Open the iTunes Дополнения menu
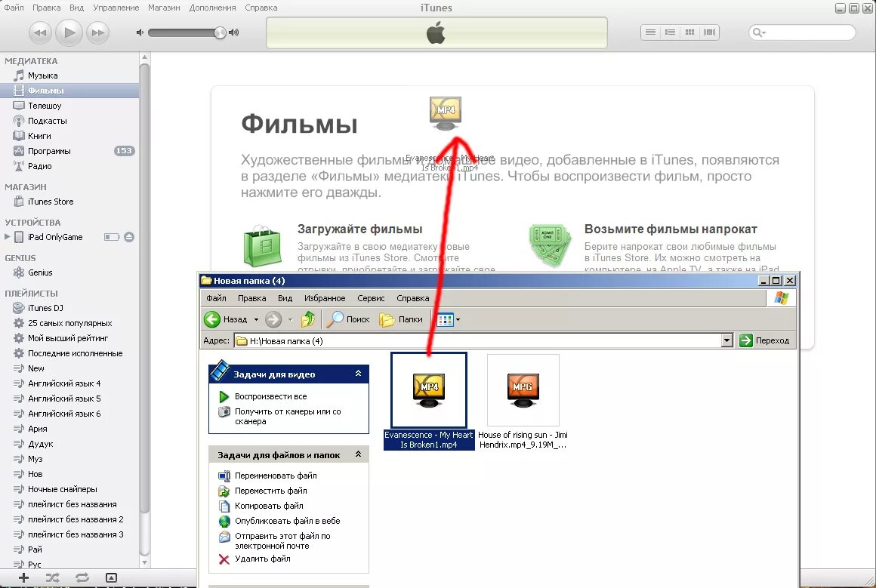Viewport: 876px width, 588px height. coord(212,8)
